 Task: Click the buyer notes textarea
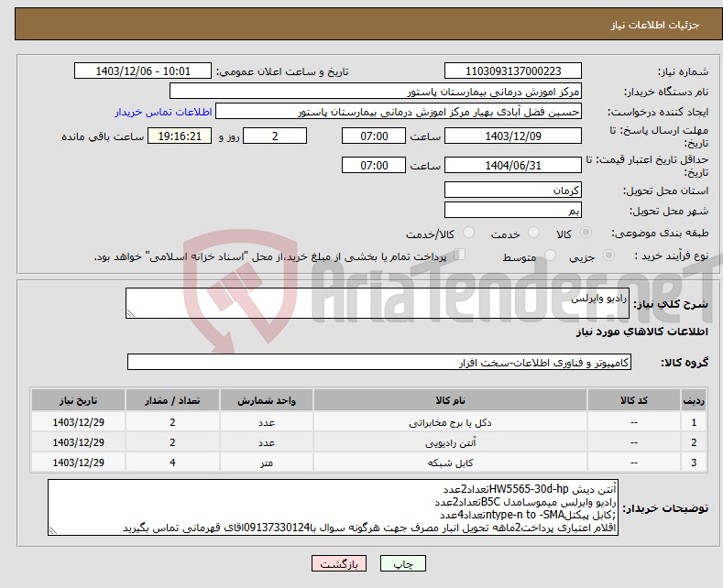click(333, 507)
